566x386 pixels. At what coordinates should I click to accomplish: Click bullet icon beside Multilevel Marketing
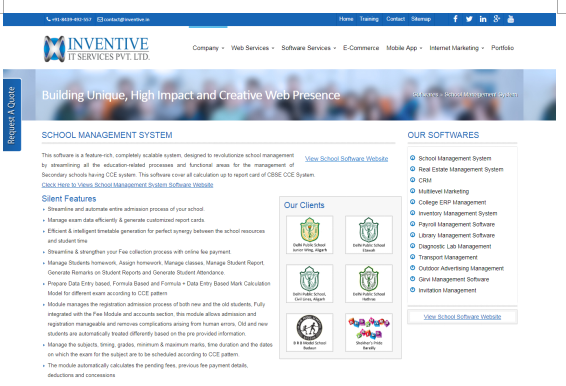413,191
